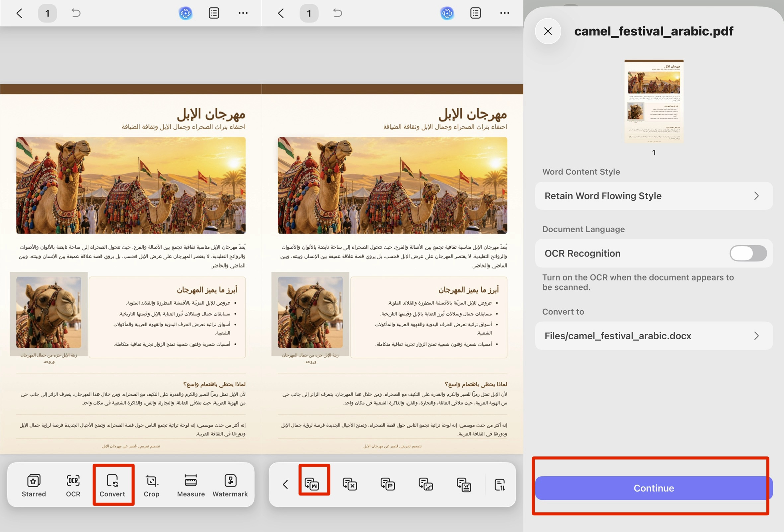Open the page list icon in second screen
This screenshot has height=532, width=784.
pos(475,13)
